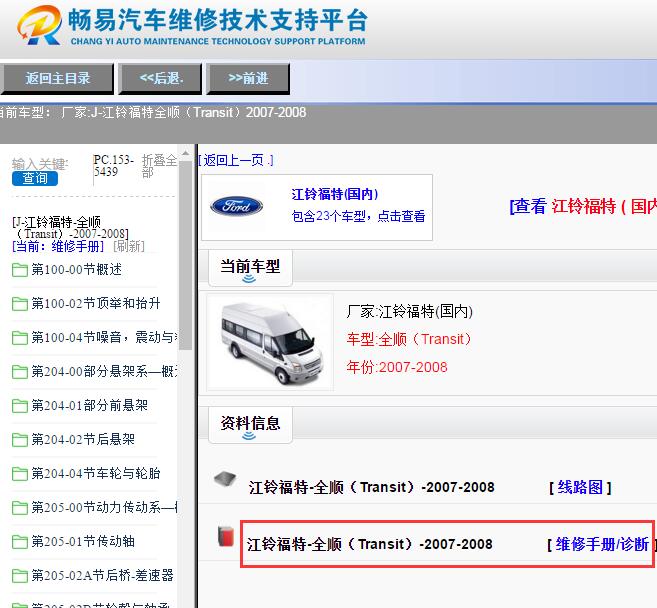Select tree item 第100-02节顶举和抬升

pos(96,303)
